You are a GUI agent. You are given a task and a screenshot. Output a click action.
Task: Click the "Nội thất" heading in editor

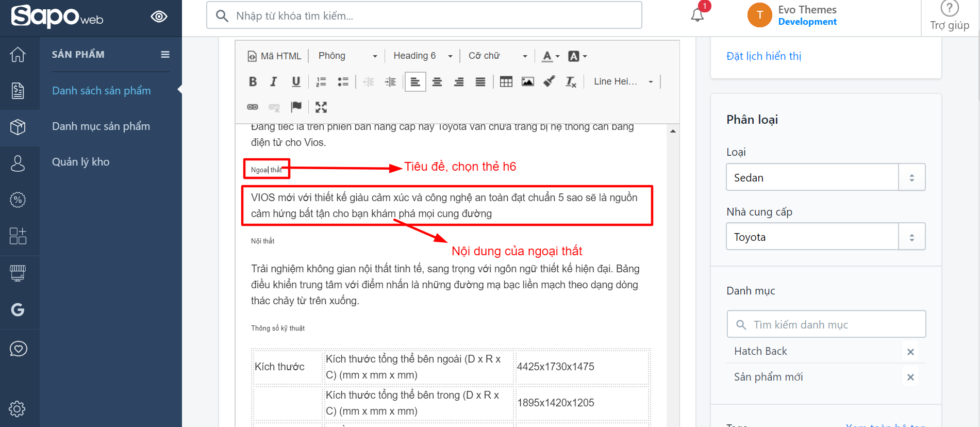[263, 241]
